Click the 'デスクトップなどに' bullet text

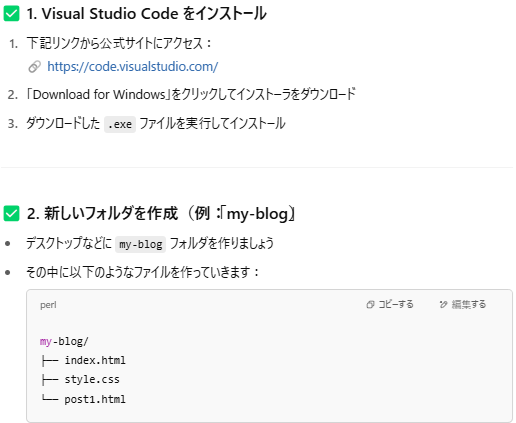pos(69,243)
